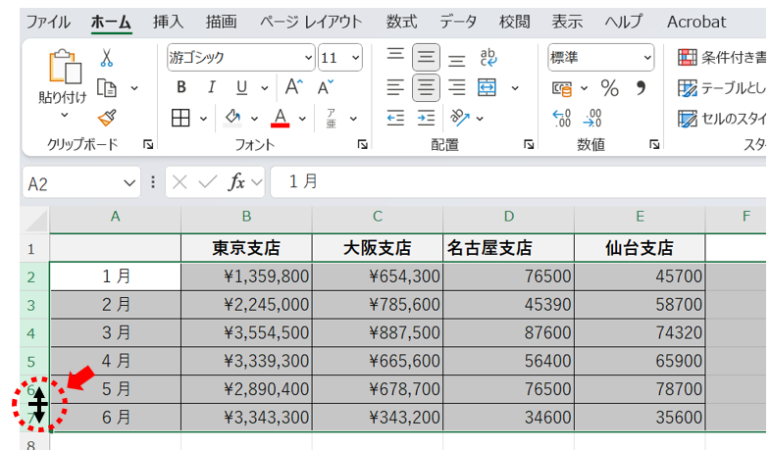Expand border options arrow
Screen dimensions: 770x450
pyautogui.click(x=203, y=118)
